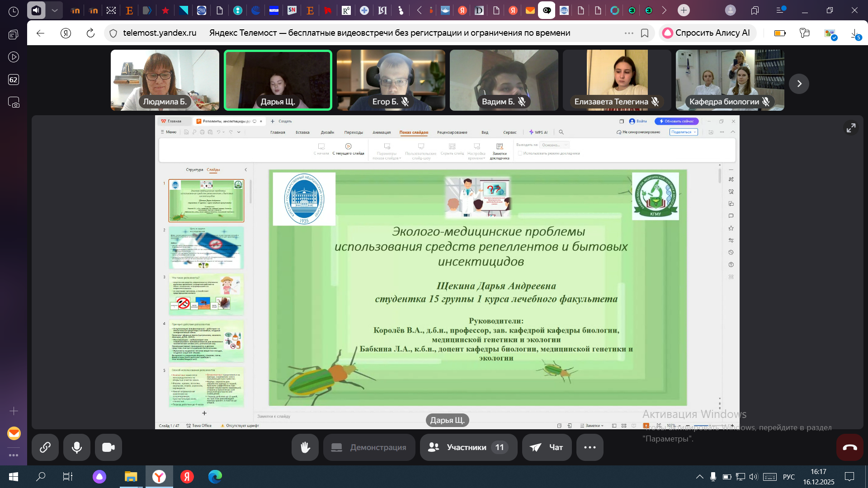The width and height of the screenshot is (868, 488).
Task: Start the screen Demonstration
Action: point(369,447)
